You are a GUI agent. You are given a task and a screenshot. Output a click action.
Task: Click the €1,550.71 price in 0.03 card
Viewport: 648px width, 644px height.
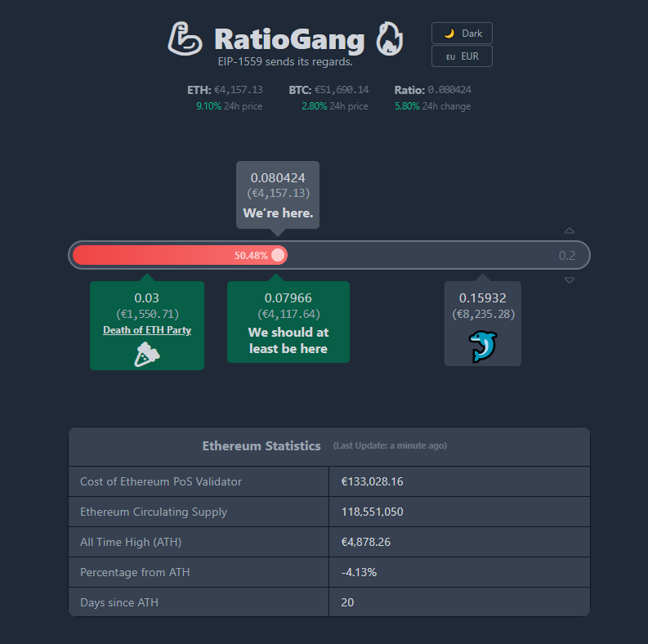pos(148,314)
